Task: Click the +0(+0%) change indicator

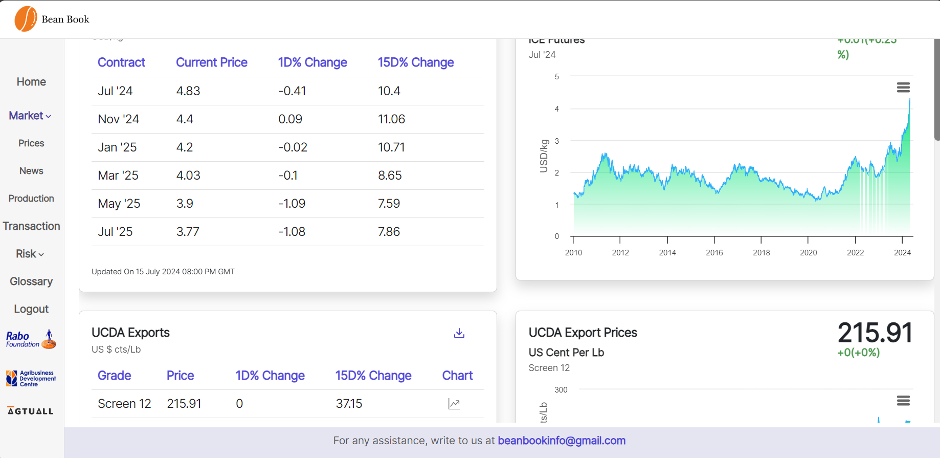Action: pos(858,352)
